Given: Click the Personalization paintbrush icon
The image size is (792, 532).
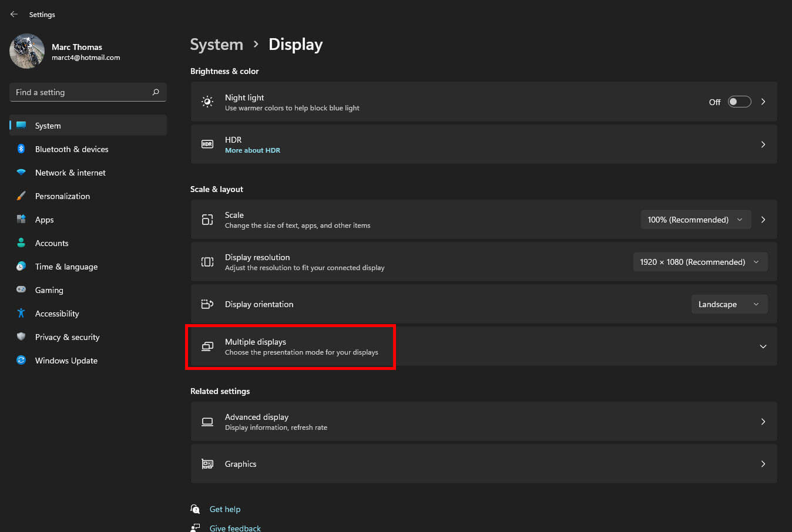Looking at the screenshot, I should (x=21, y=196).
